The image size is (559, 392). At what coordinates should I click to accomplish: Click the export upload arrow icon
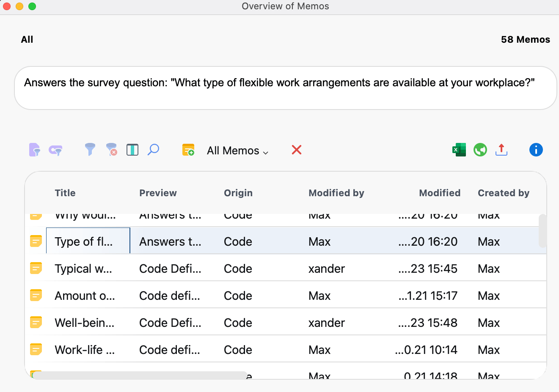(x=501, y=150)
